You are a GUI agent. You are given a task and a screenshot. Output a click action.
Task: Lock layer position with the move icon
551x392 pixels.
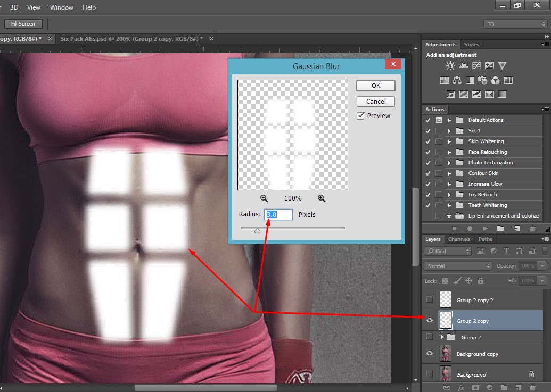(x=468, y=281)
